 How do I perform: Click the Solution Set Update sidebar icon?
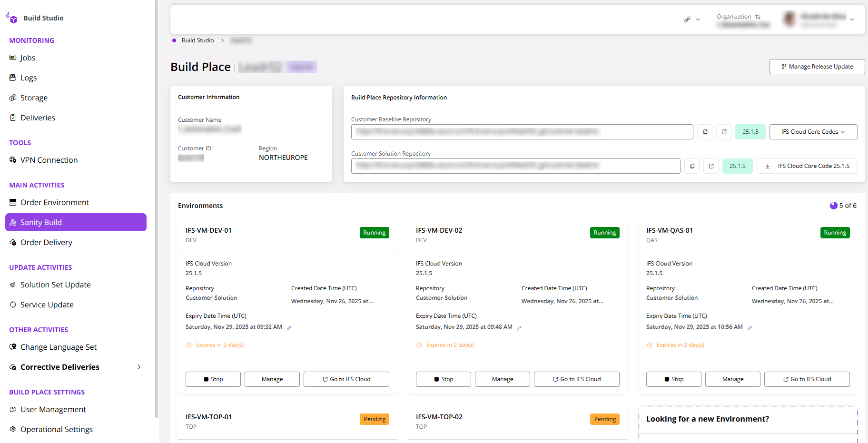pyautogui.click(x=13, y=285)
